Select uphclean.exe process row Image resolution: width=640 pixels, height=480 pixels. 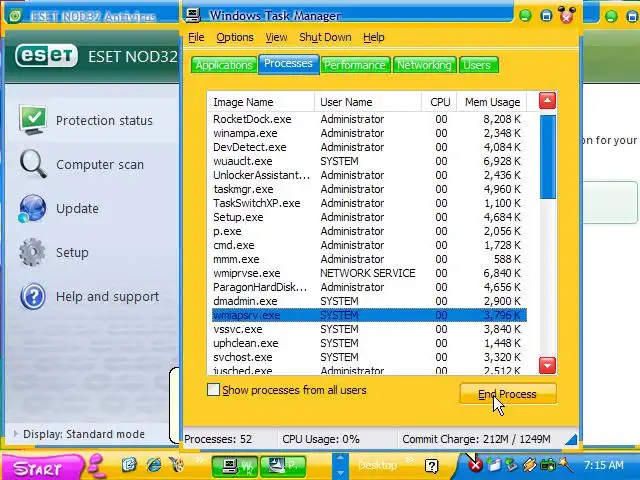(x=369, y=343)
